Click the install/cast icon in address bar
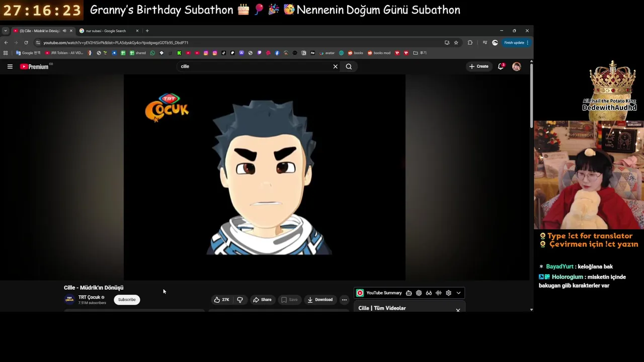The image size is (644, 362). (447, 43)
